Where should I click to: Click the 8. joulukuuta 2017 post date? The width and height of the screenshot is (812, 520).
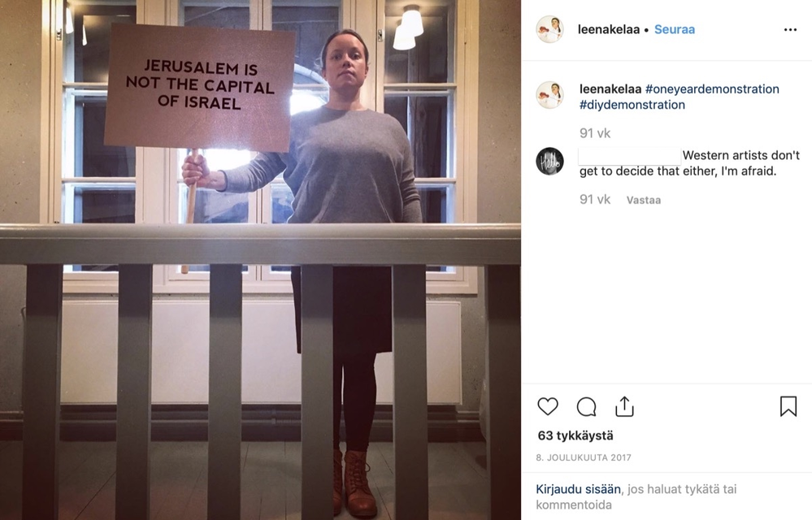pyautogui.click(x=584, y=457)
